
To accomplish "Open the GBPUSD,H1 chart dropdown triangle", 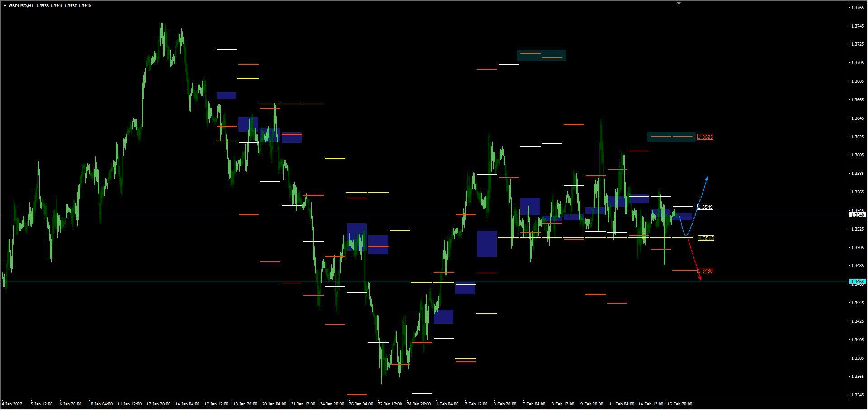I will [x=5, y=6].
